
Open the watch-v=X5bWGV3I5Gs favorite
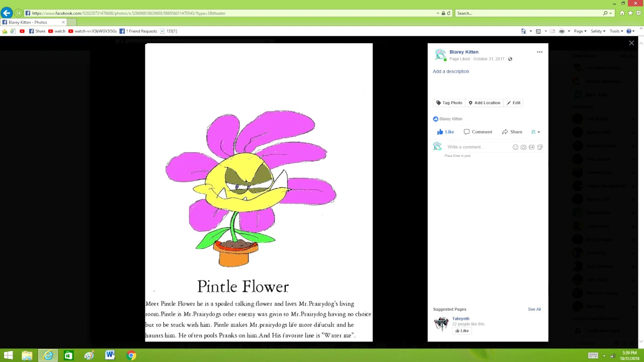(x=93, y=31)
